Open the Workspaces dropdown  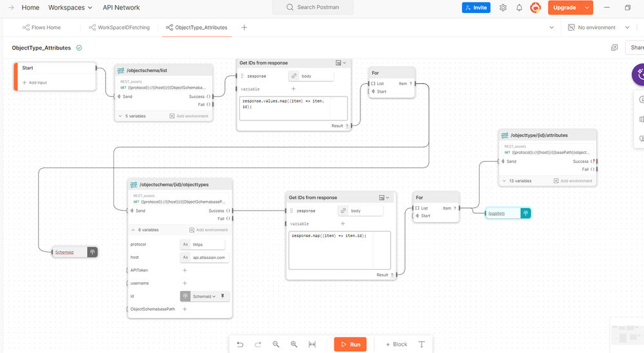click(70, 7)
